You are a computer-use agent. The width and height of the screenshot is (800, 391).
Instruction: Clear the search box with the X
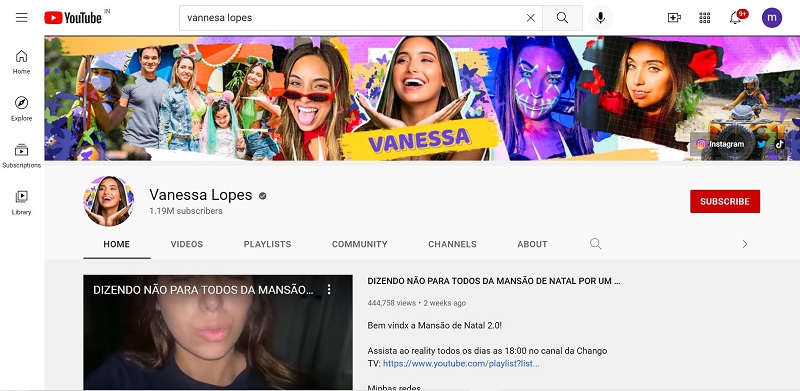(x=531, y=18)
